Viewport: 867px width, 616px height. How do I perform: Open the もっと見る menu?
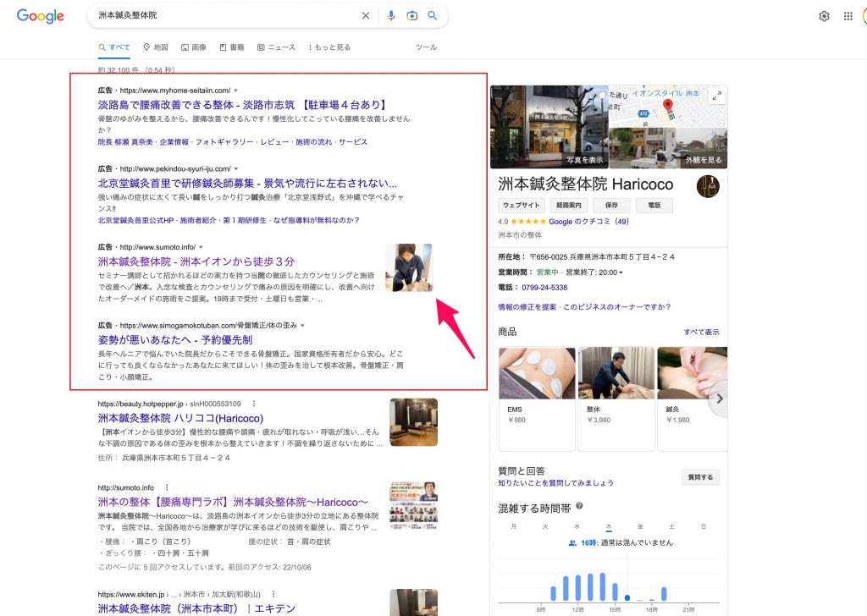tap(329, 47)
